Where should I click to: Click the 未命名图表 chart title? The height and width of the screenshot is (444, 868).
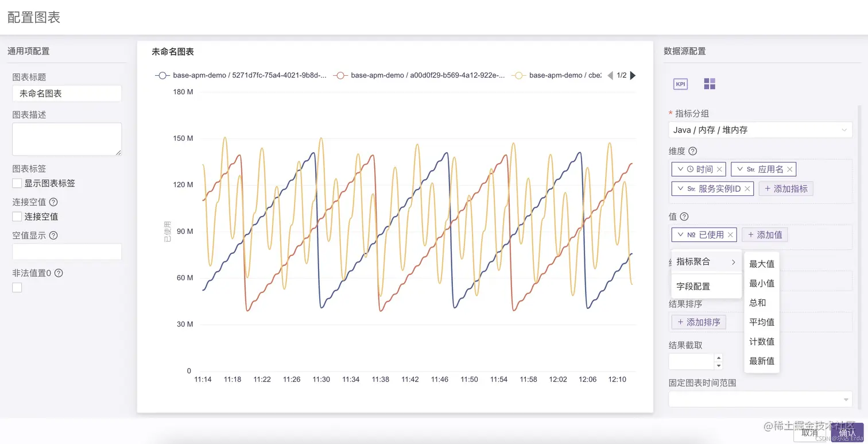(x=173, y=52)
